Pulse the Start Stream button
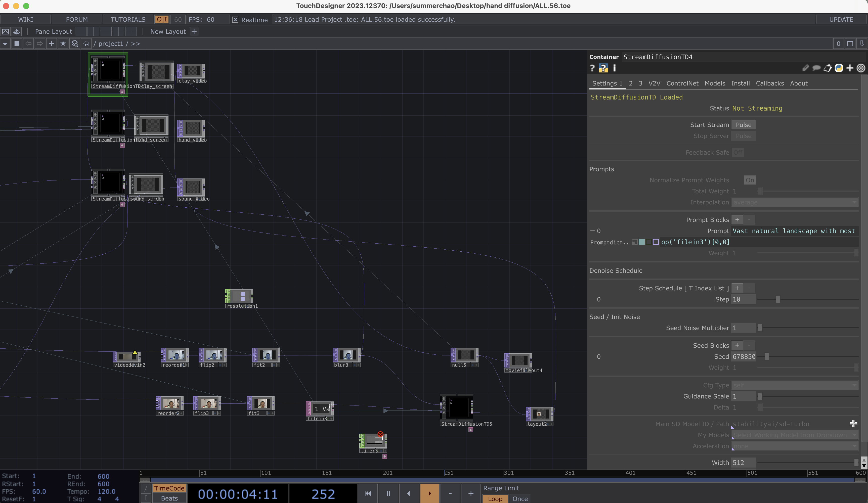868x503 pixels. click(x=743, y=125)
